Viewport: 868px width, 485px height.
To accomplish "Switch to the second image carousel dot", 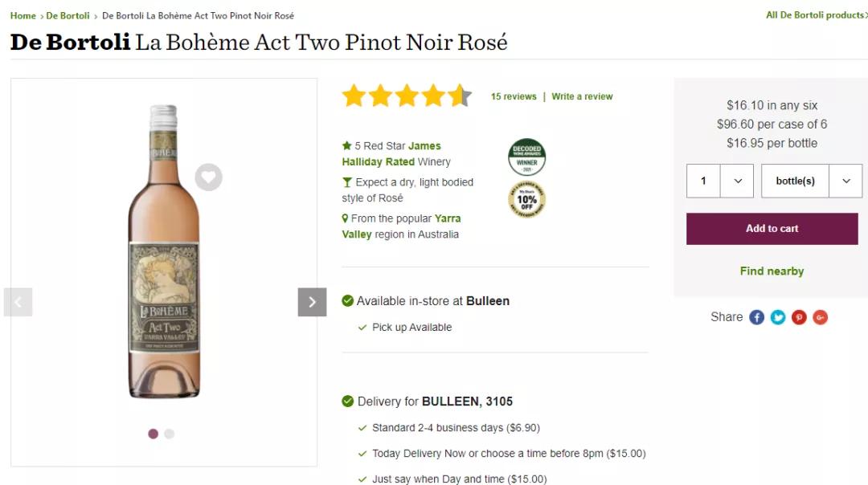I will click(x=169, y=434).
